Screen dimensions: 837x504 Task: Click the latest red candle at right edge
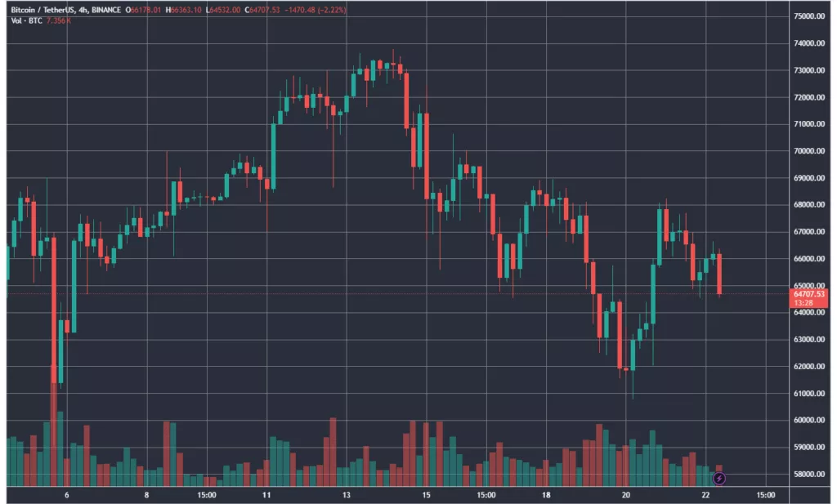(719, 274)
